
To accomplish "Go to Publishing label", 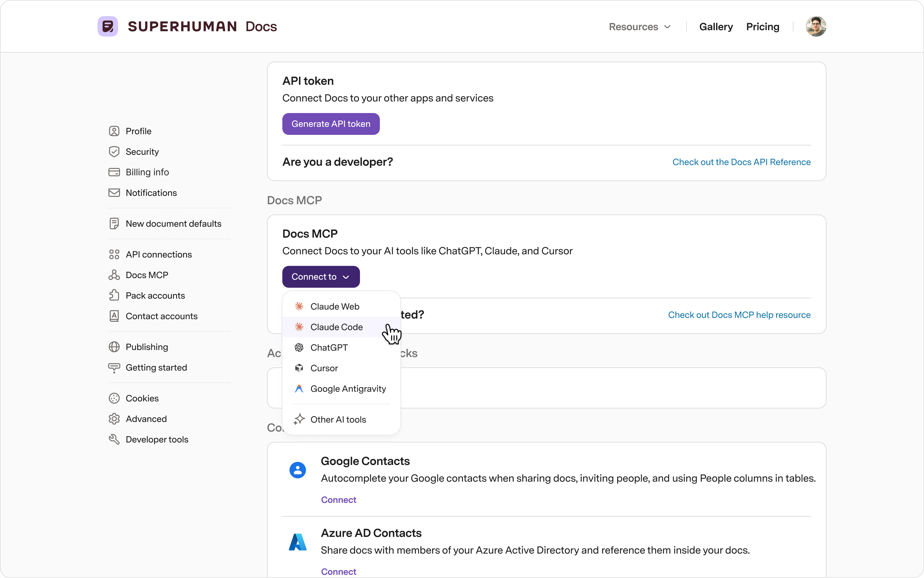I will [147, 347].
